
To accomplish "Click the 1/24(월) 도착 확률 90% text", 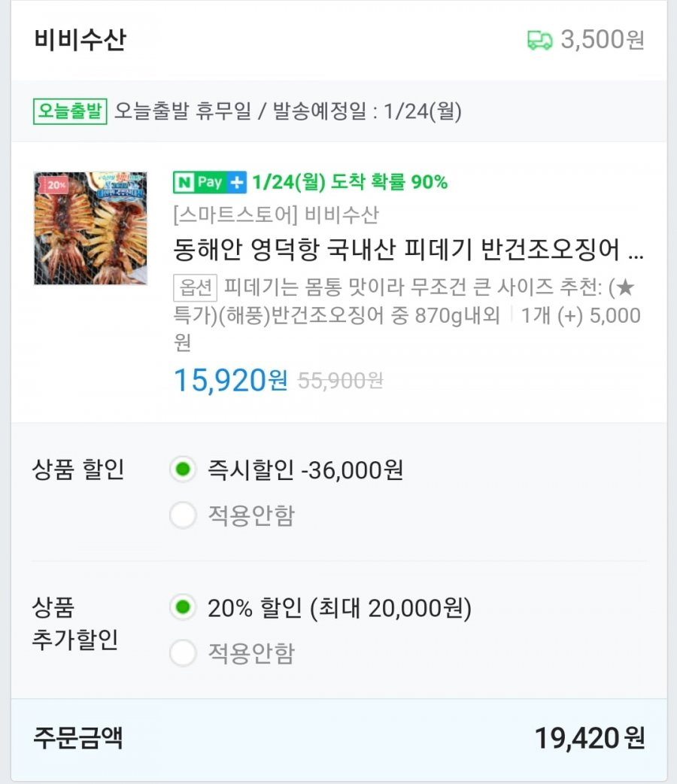I will (x=350, y=182).
